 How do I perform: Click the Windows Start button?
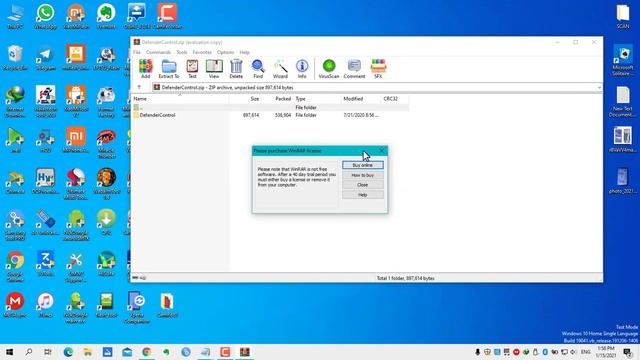[x=9, y=352]
